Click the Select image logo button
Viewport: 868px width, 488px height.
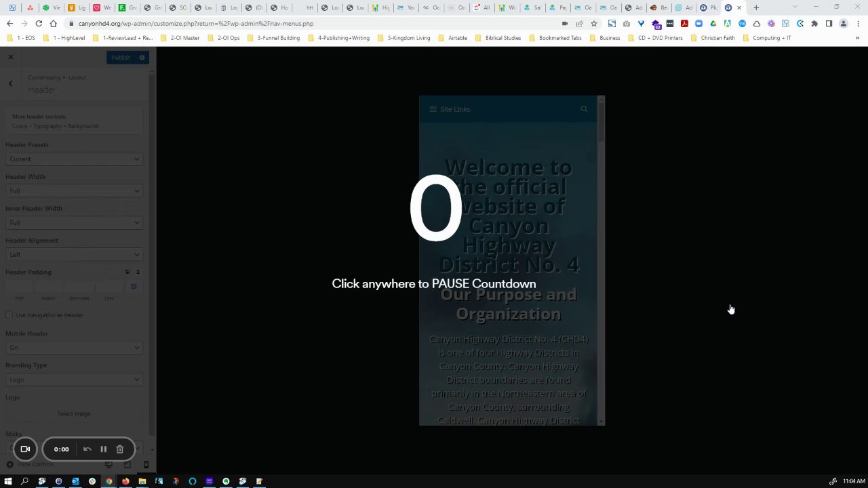[74, 413]
